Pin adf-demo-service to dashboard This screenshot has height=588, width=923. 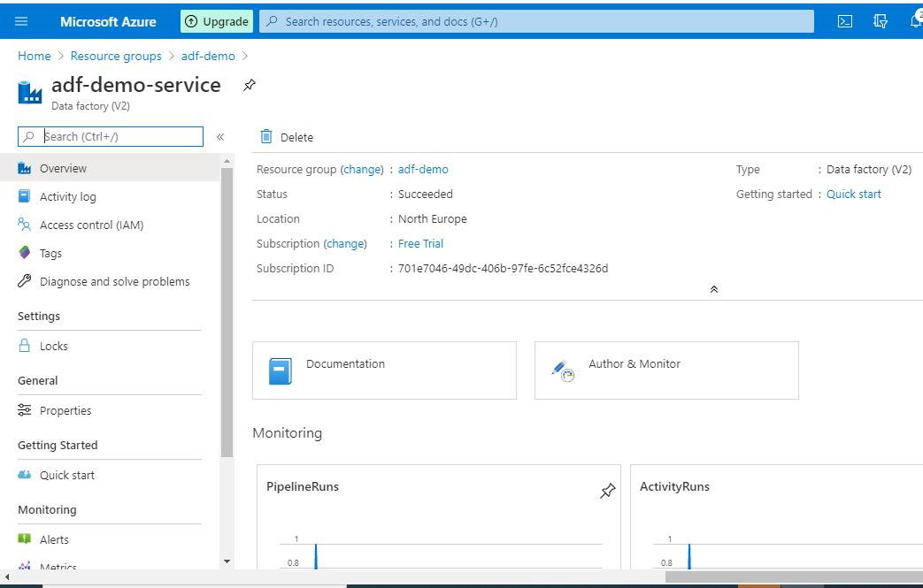[250, 85]
